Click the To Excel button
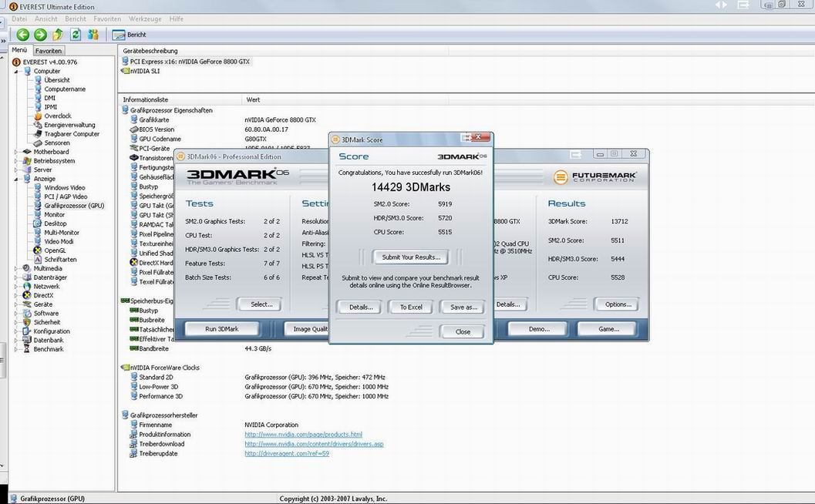 coord(411,307)
